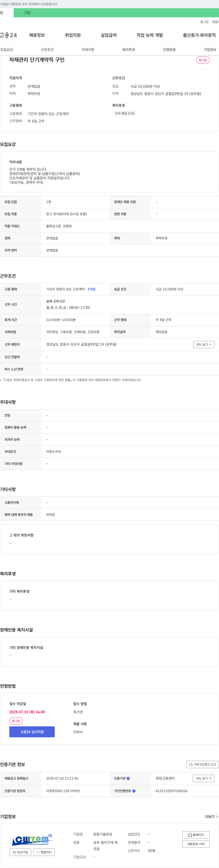View 채용정보 이력 for company
Screen dimensions: 219x868
[196, 844]
